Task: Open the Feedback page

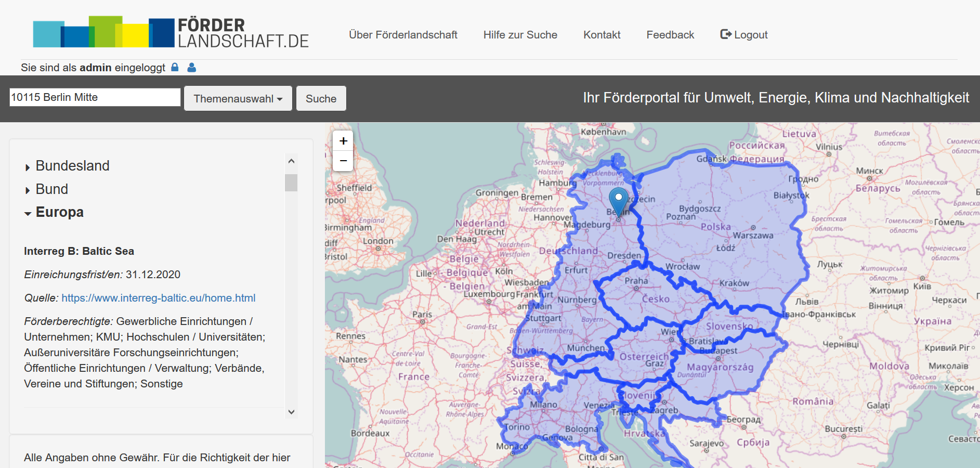Action: point(670,34)
